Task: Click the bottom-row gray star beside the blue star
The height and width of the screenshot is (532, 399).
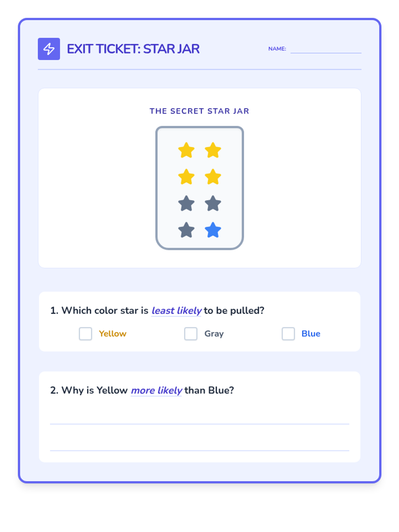Action: tap(186, 230)
